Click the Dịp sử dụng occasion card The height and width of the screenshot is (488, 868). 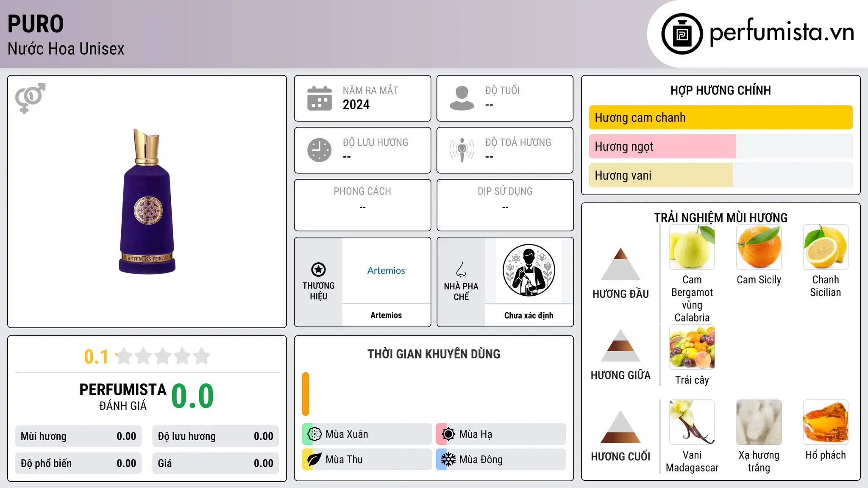point(505,205)
